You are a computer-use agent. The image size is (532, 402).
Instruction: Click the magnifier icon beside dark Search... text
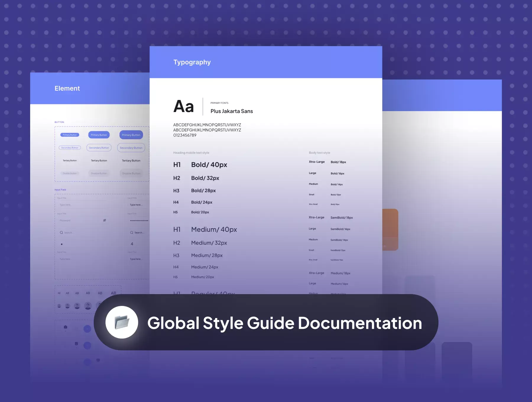click(x=132, y=233)
